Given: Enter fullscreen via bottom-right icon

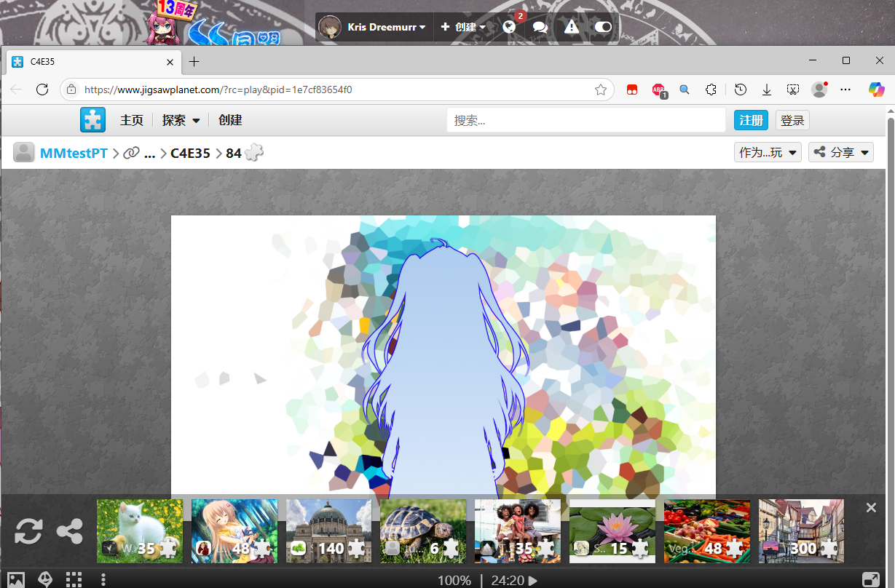Looking at the screenshot, I should pyautogui.click(x=870, y=579).
